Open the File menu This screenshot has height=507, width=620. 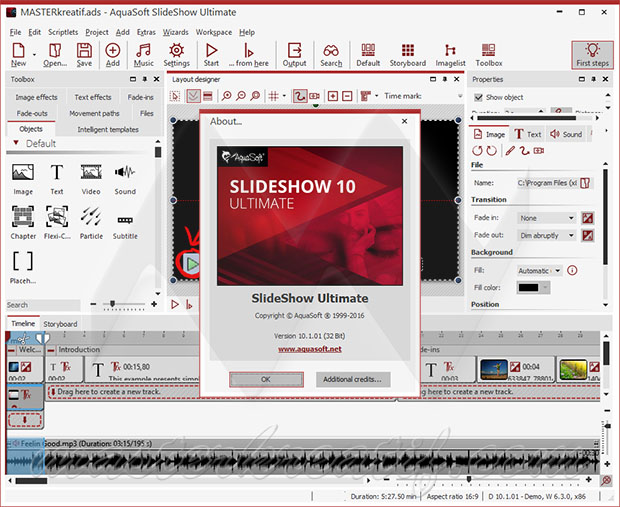15,32
